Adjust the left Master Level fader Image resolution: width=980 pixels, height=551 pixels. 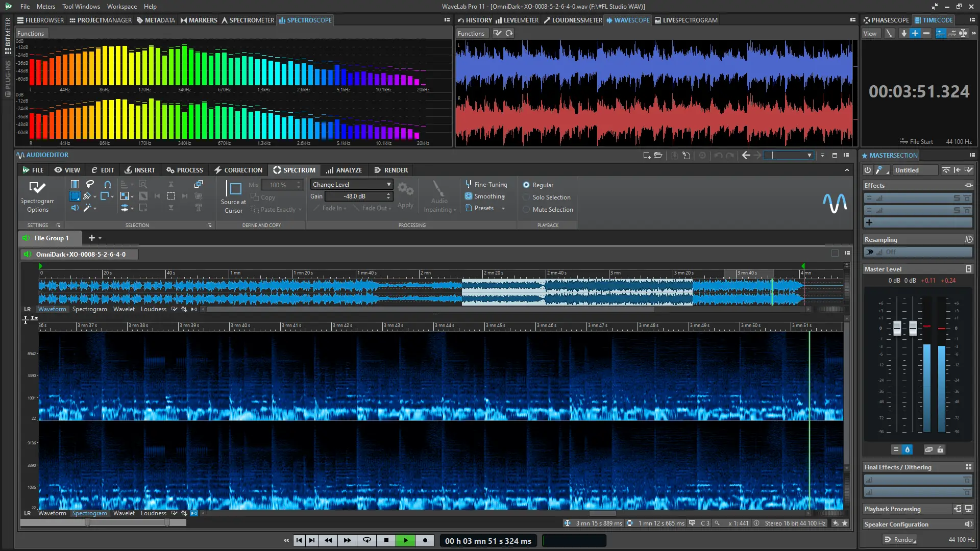click(x=897, y=328)
